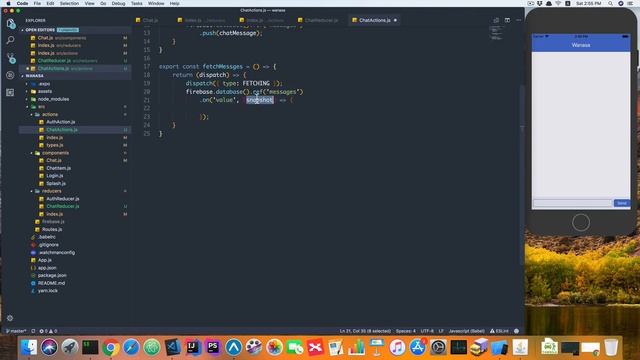This screenshot has width=640, height=360.
Task: Switch to the Chat.js editor tab
Action: coord(150,20)
